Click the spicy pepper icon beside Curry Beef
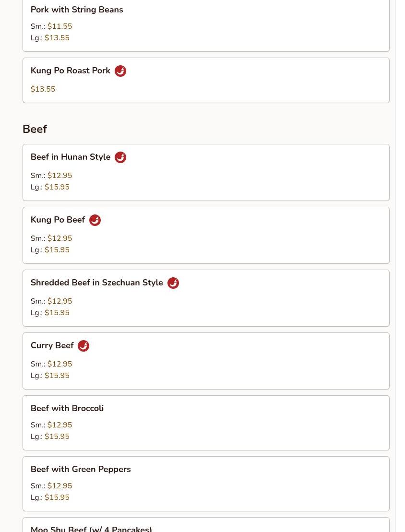 click(x=83, y=346)
